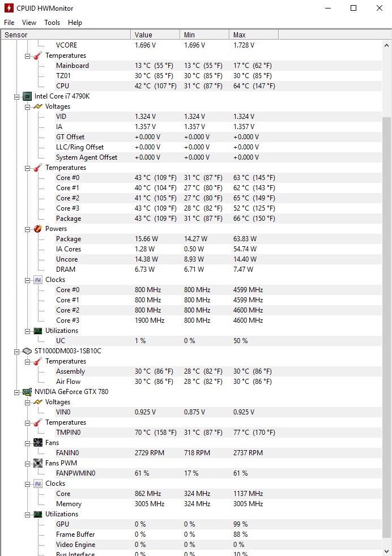Click the ST1000DM003 hard drive icon
This screenshot has height=556, width=392.
(27, 351)
